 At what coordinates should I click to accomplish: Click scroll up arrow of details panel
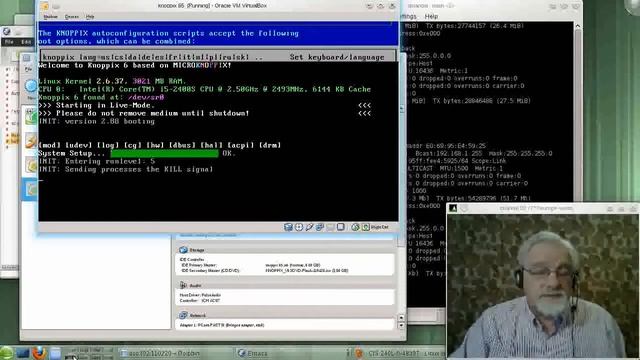[x=401, y=318]
